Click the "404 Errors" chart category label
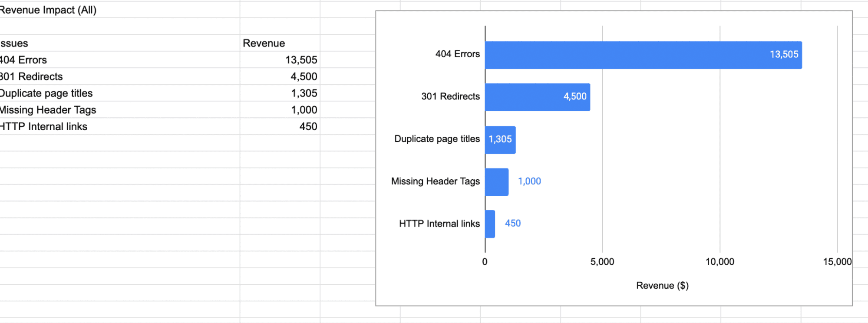Image resolution: width=868 pixels, height=323 pixels. coord(457,54)
